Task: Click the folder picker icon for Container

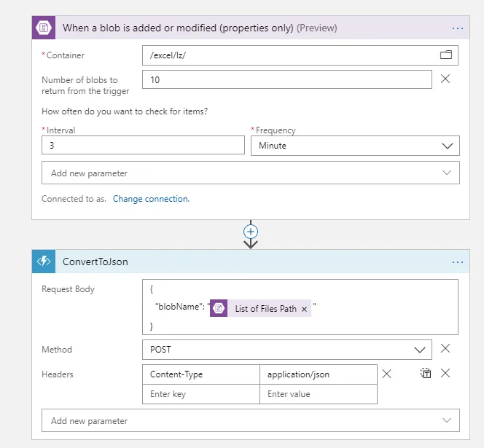Action: pos(445,55)
